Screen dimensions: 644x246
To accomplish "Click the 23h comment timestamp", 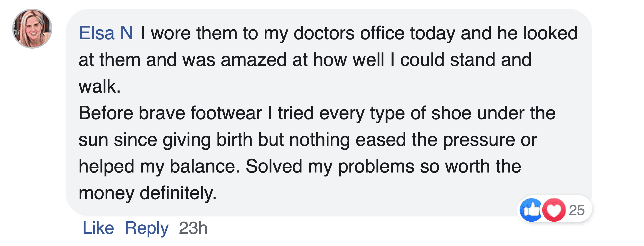I will 193,228.
